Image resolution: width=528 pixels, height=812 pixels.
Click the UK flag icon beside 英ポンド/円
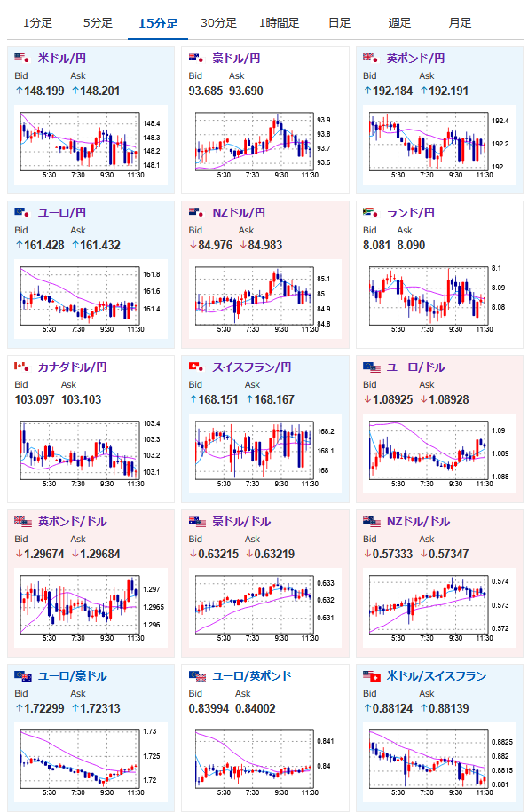(371, 58)
